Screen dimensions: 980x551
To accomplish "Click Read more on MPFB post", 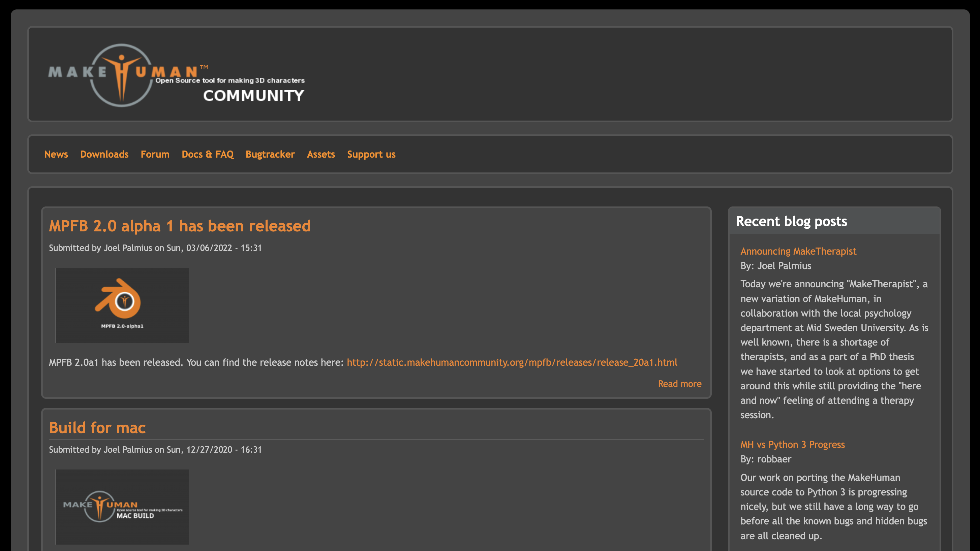I will pyautogui.click(x=679, y=384).
